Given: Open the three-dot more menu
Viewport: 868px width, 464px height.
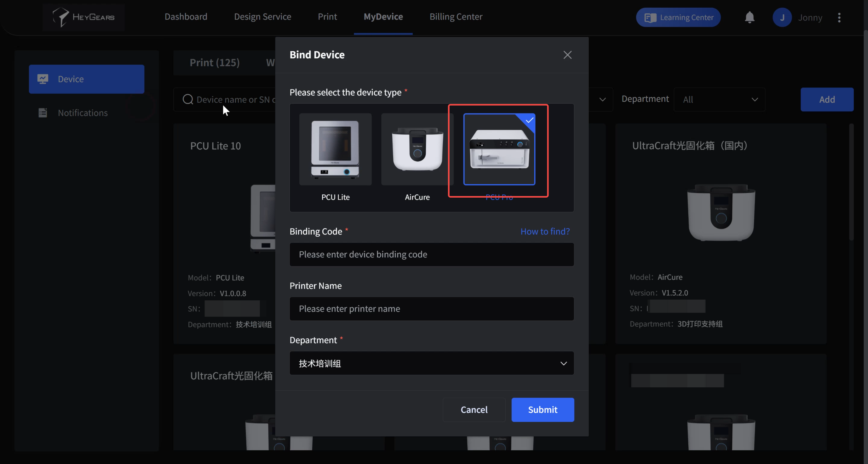Looking at the screenshot, I should [x=839, y=18].
